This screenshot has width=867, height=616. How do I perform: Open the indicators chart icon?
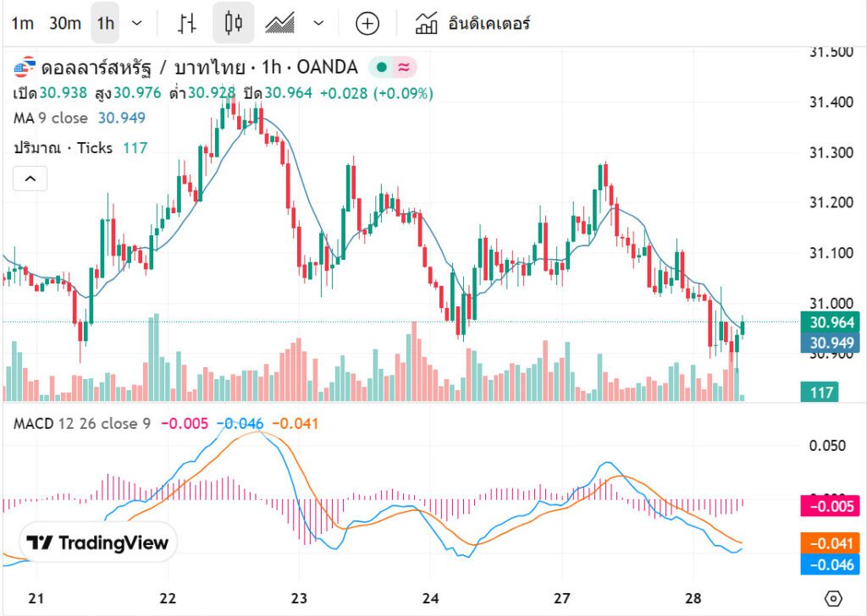tap(426, 23)
